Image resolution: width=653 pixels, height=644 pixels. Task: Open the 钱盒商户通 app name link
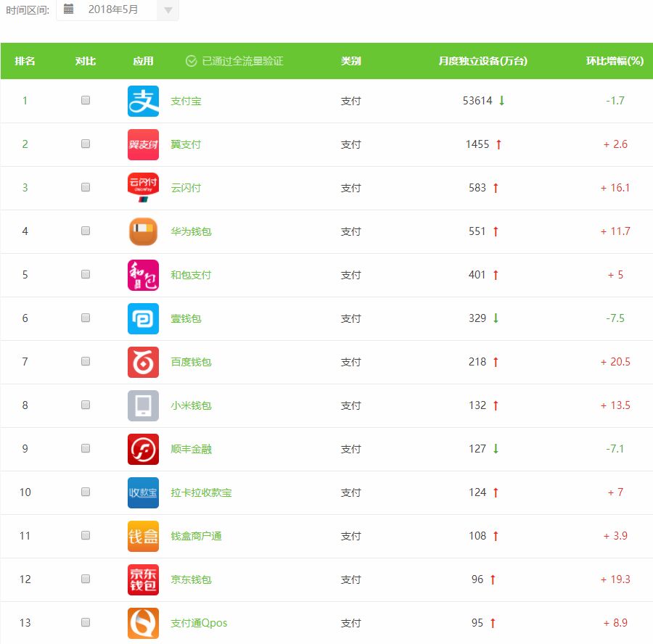(x=196, y=536)
